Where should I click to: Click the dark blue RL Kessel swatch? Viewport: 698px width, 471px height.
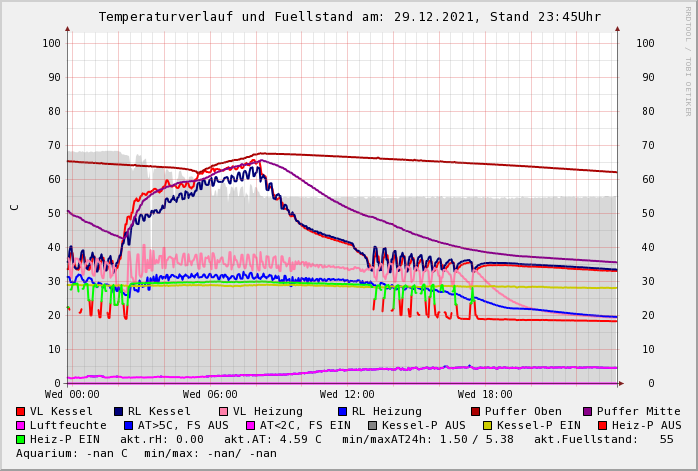point(118,411)
